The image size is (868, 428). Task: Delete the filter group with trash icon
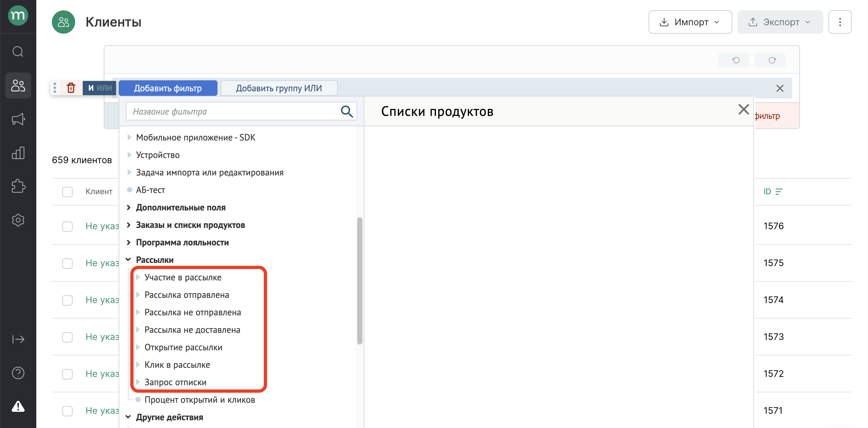pos(71,88)
